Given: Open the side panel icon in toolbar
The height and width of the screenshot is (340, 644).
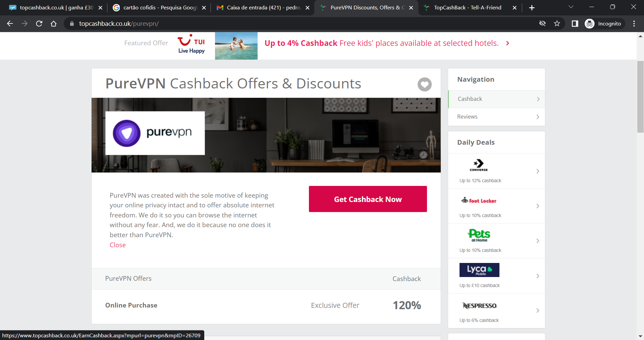Looking at the screenshot, I should 575,23.
